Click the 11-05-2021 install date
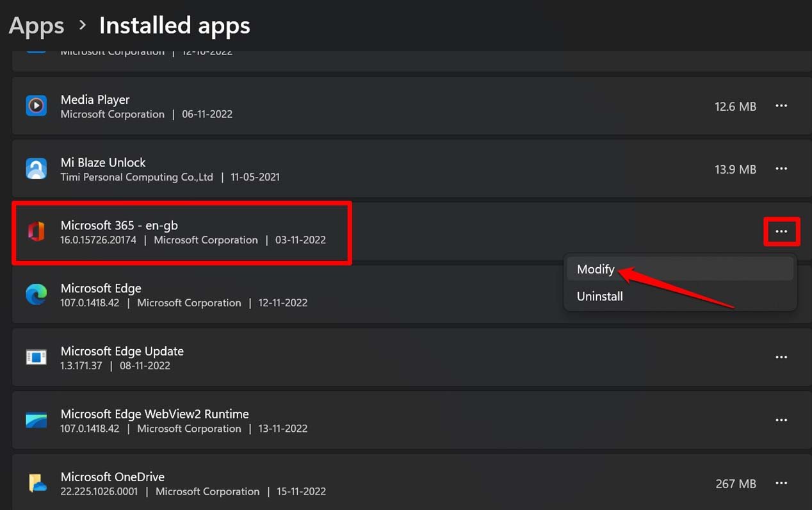 [255, 177]
